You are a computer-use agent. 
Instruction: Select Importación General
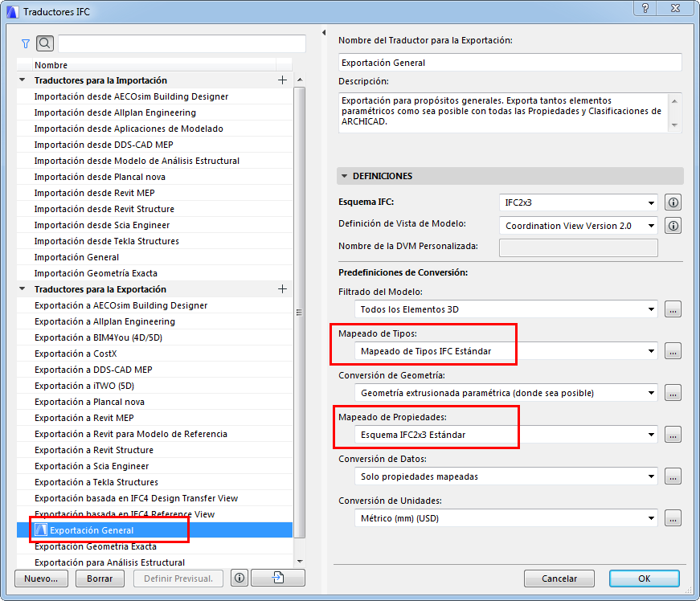[x=154, y=257]
